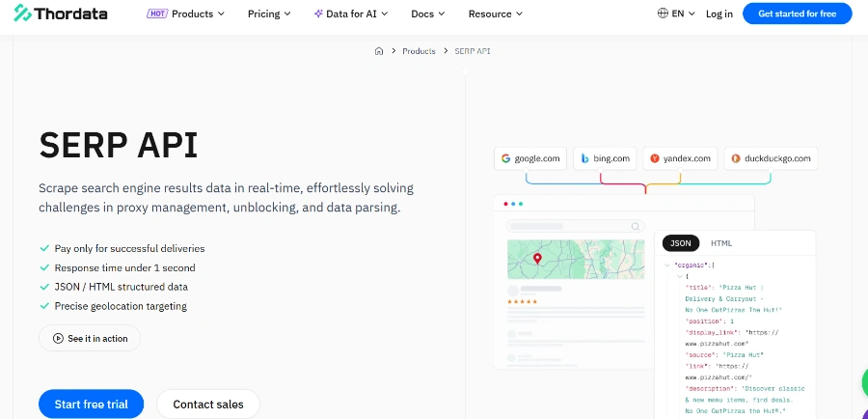The height and width of the screenshot is (419, 868).
Task: Click Get started for free button
Action: (x=798, y=14)
